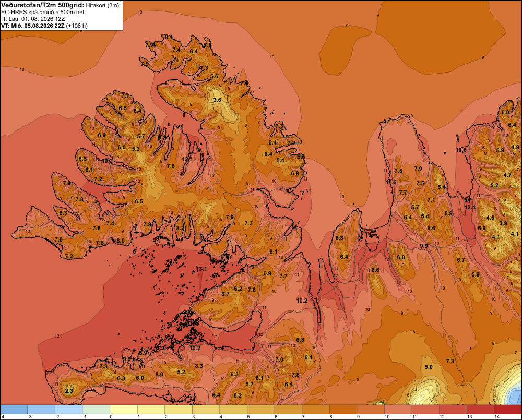Click the '3.6' temperature value
The width and height of the screenshot is (522, 420).
tap(217, 100)
